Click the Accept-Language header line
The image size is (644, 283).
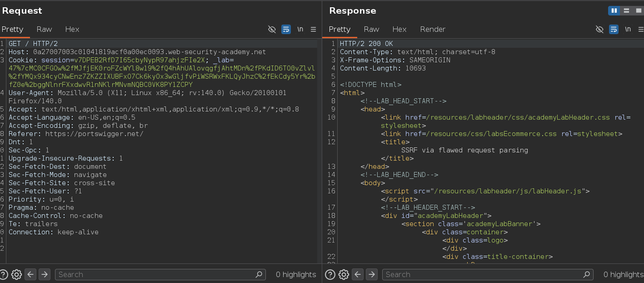(72, 117)
